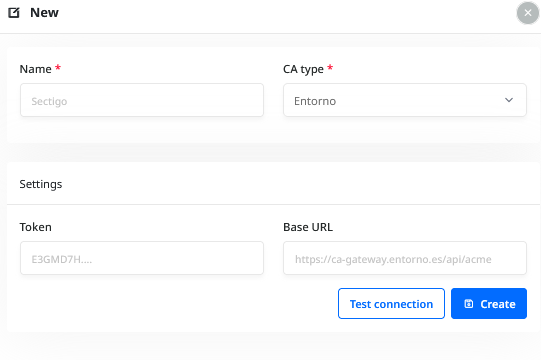Image resolution: width=541 pixels, height=360 pixels.
Task: Click the Create button
Action: pyautogui.click(x=489, y=304)
